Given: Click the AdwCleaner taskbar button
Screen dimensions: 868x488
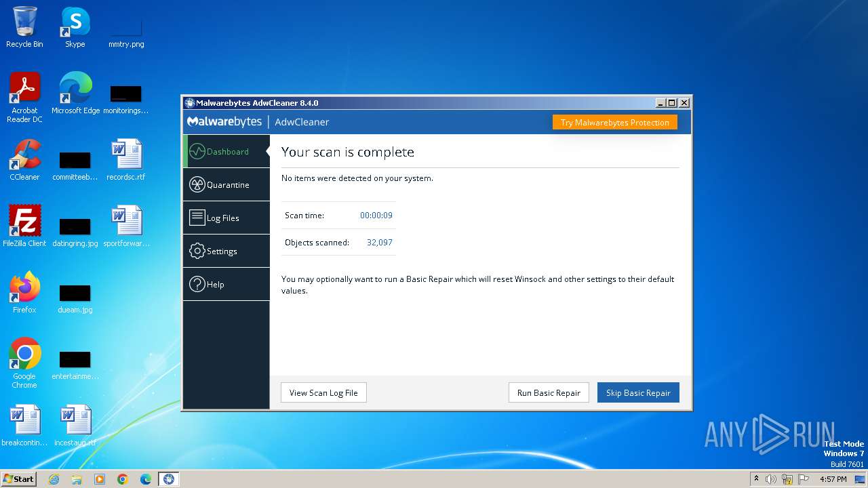Looking at the screenshot, I should point(169,479).
